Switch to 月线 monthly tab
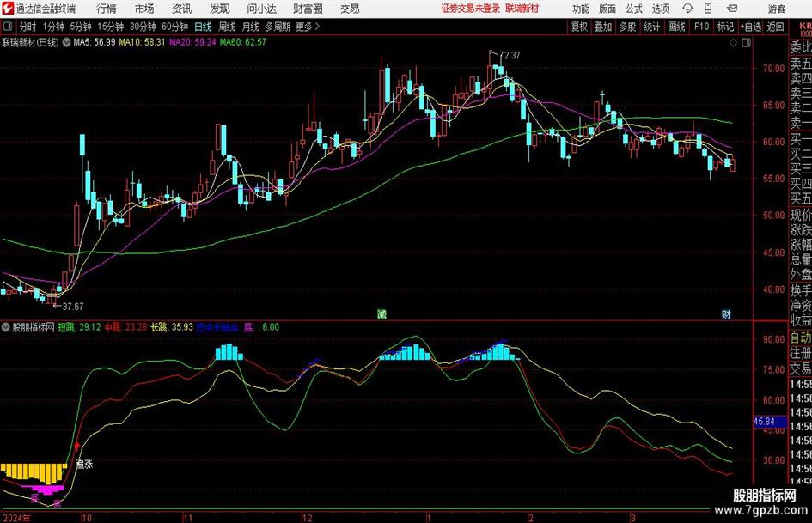 (250, 27)
